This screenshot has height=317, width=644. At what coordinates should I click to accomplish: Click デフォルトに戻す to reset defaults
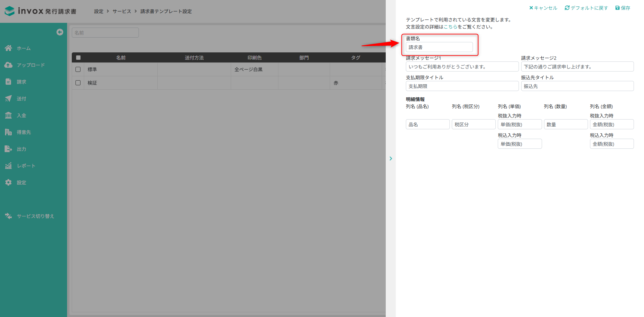(x=586, y=8)
